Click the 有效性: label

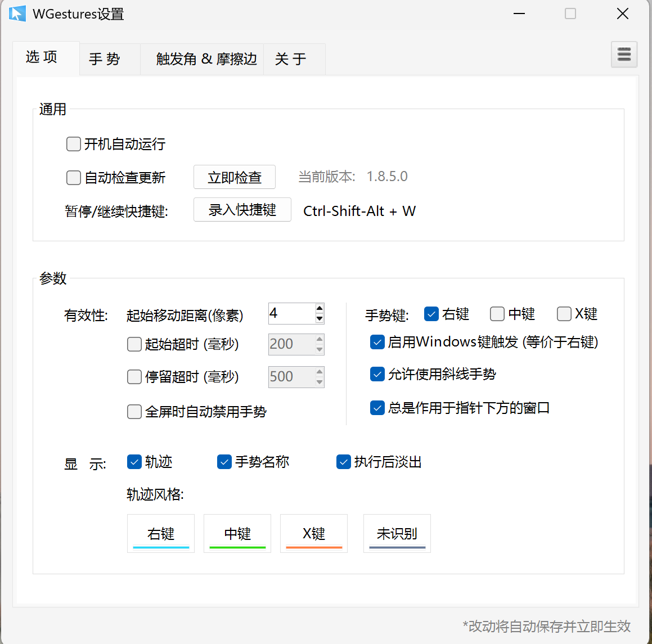point(86,315)
